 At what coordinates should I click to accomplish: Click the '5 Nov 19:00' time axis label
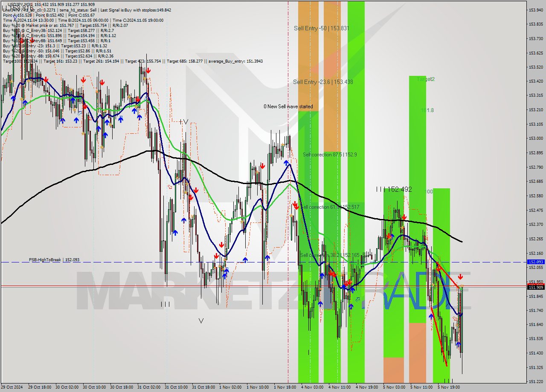pyautogui.click(x=448, y=387)
